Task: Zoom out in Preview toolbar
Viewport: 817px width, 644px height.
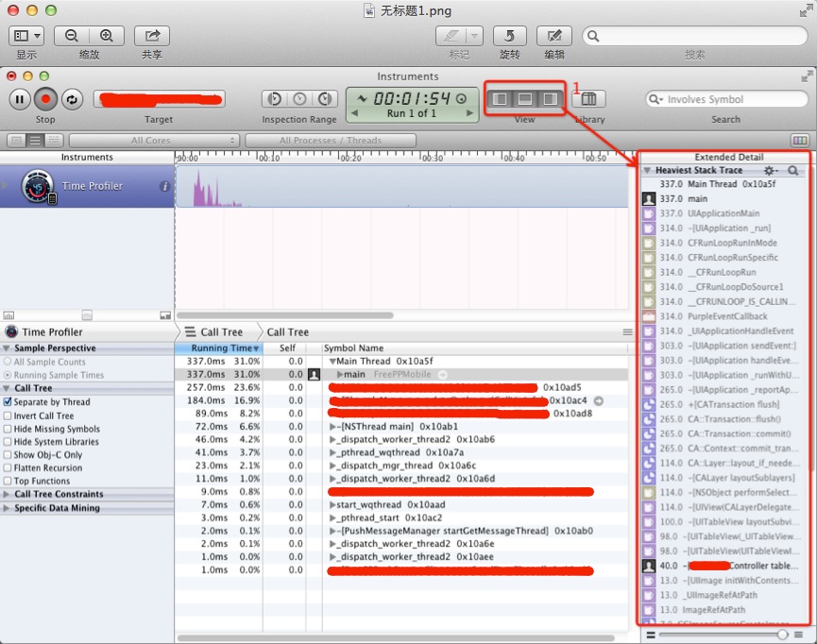Action: [72, 36]
